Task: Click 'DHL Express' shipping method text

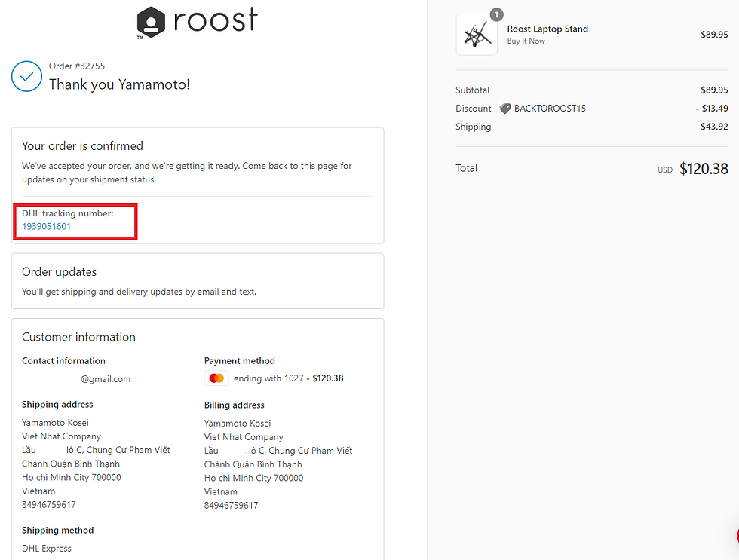Action: click(47, 549)
